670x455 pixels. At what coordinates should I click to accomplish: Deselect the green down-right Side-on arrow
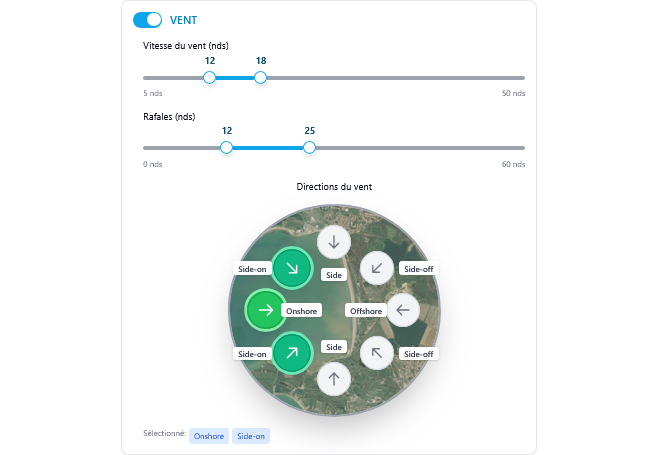click(x=292, y=268)
